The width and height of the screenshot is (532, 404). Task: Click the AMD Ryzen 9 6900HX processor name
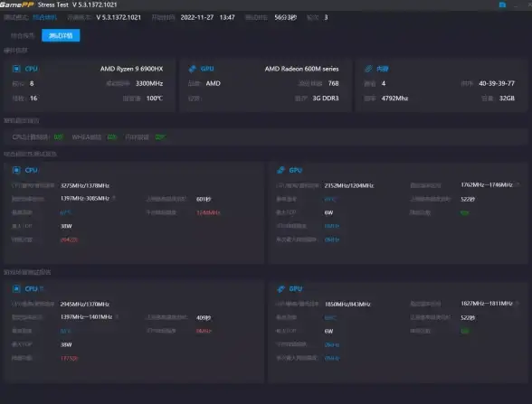point(132,69)
